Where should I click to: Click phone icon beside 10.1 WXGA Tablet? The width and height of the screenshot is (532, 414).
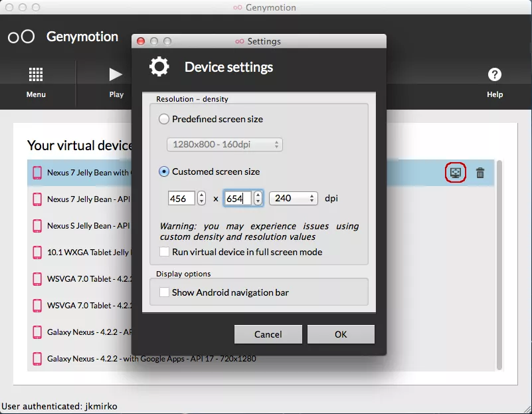[x=37, y=253]
